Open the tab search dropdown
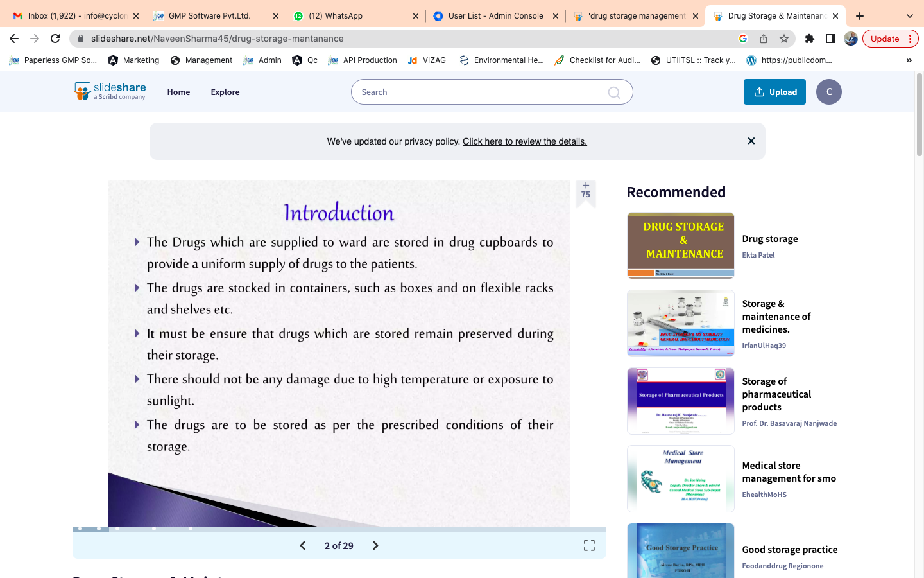924x578 pixels. click(x=909, y=16)
